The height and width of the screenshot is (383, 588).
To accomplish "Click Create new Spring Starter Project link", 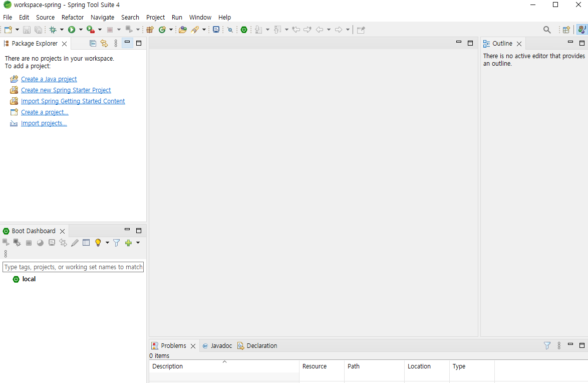I will pyautogui.click(x=66, y=90).
